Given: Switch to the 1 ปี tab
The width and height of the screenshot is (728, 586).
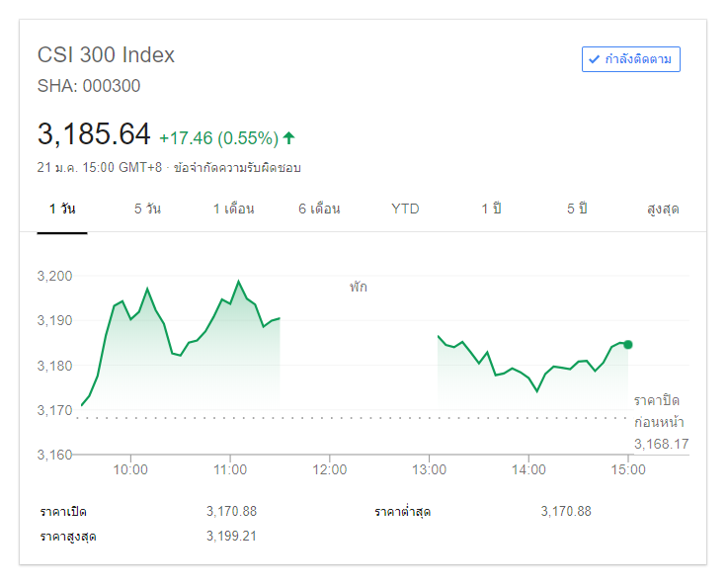Looking at the screenshot, I should tap(491, 209).
